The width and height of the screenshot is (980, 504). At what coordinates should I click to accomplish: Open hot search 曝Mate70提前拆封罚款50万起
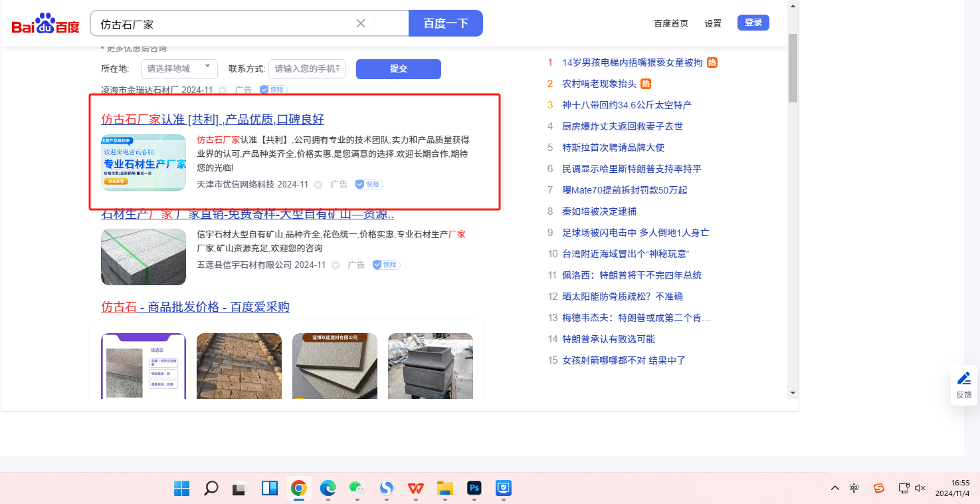pos(625,190)
